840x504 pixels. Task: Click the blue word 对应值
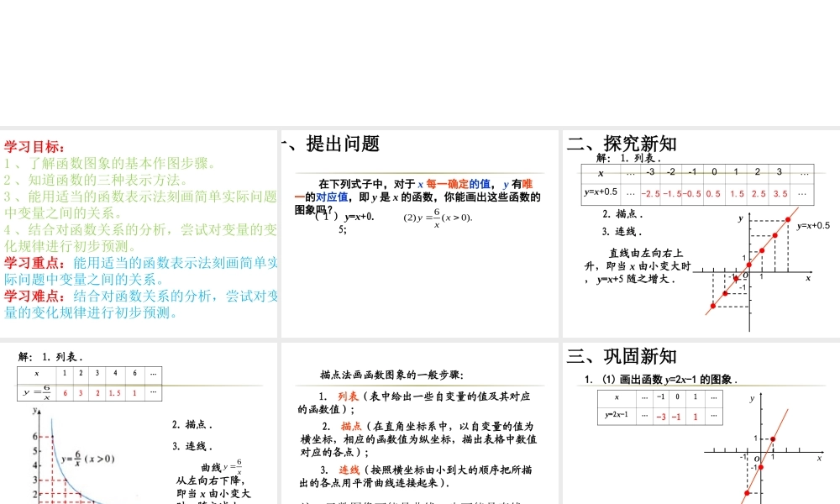[332, 197]
